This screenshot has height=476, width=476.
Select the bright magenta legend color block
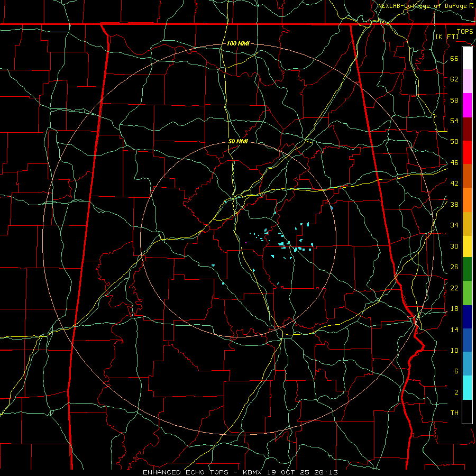point(467,105)
